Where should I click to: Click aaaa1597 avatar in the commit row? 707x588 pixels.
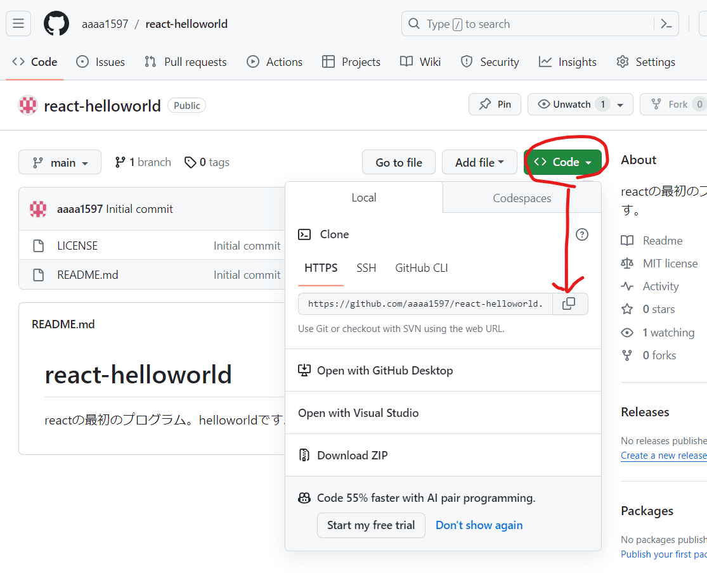38,209
